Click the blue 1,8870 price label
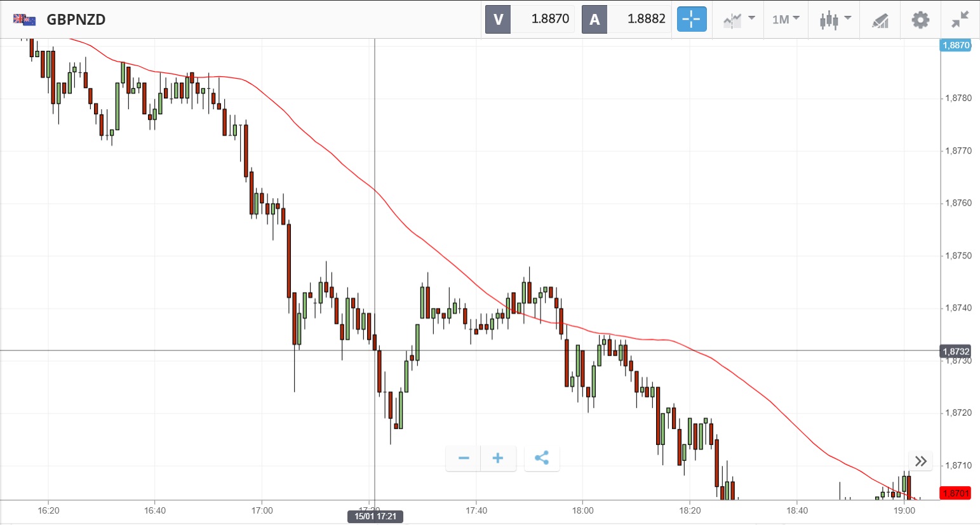Viewport: 980px width, 525px height. click(955, 45)
